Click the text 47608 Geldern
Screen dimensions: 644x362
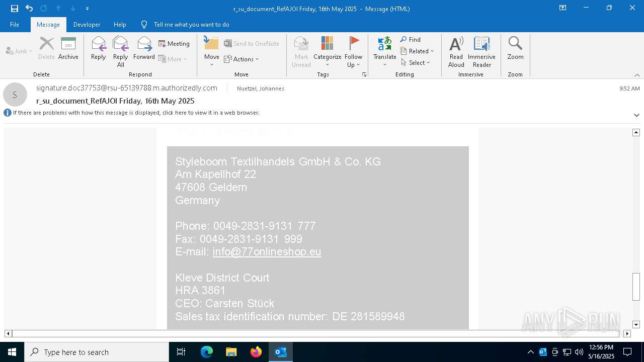(211, 187)
